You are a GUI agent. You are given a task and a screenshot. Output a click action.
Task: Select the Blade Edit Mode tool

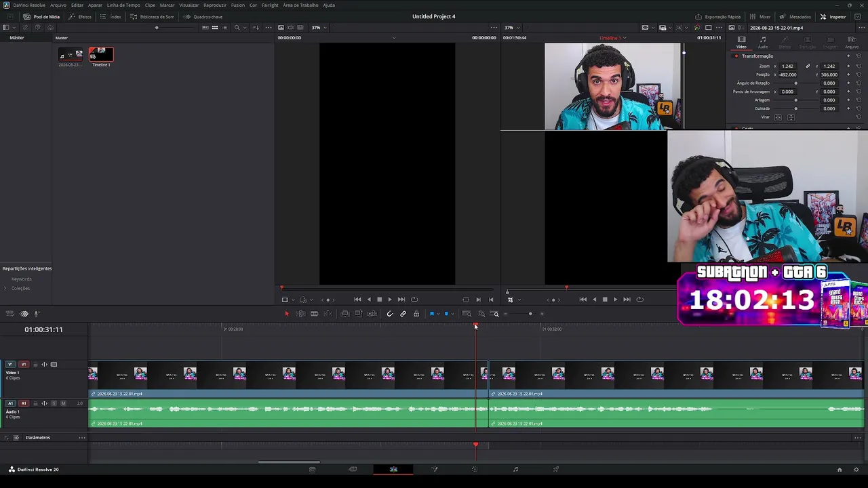[314, 314]
